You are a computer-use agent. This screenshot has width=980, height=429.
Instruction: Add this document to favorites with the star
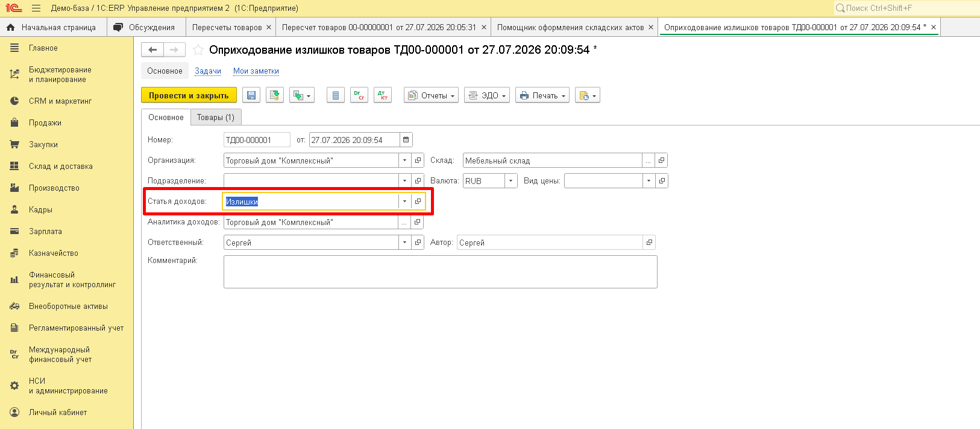198,50
